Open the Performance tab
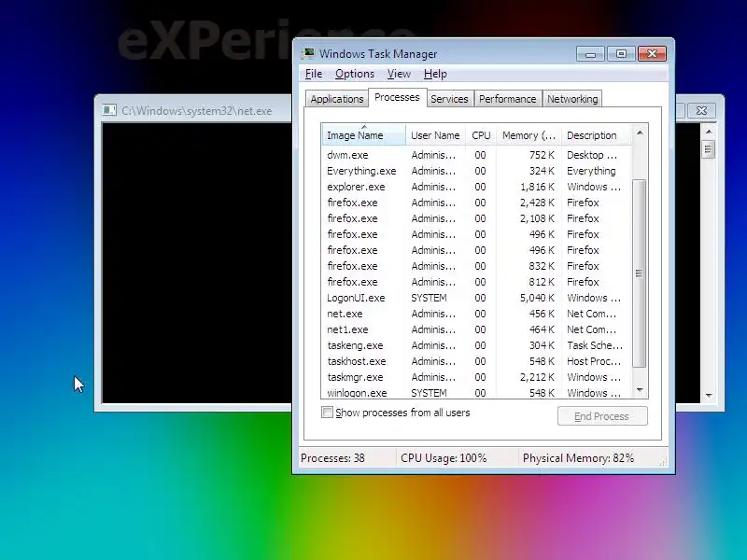 (507, 99)
